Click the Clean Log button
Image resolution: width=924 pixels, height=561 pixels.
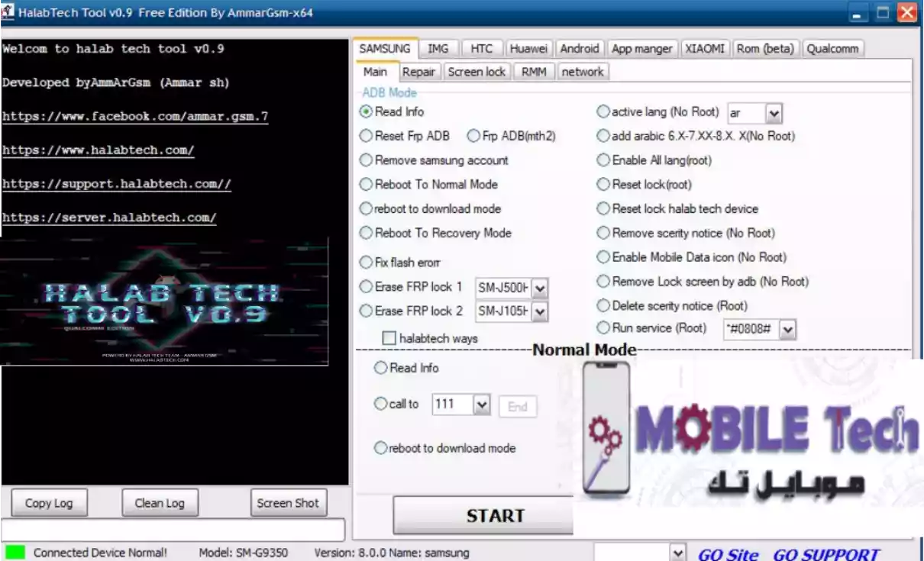(x=160, y=503)
